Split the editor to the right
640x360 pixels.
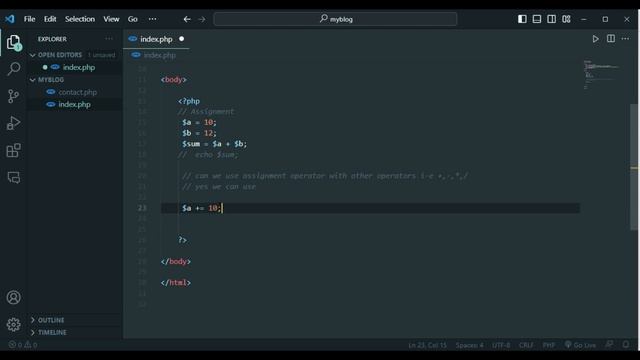[x=611, y=39]
